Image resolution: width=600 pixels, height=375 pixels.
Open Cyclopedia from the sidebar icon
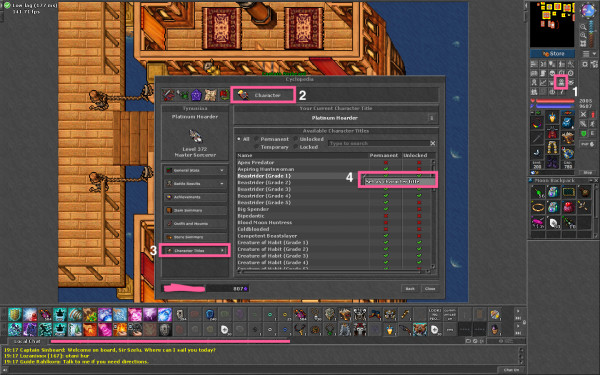[561, 82]
